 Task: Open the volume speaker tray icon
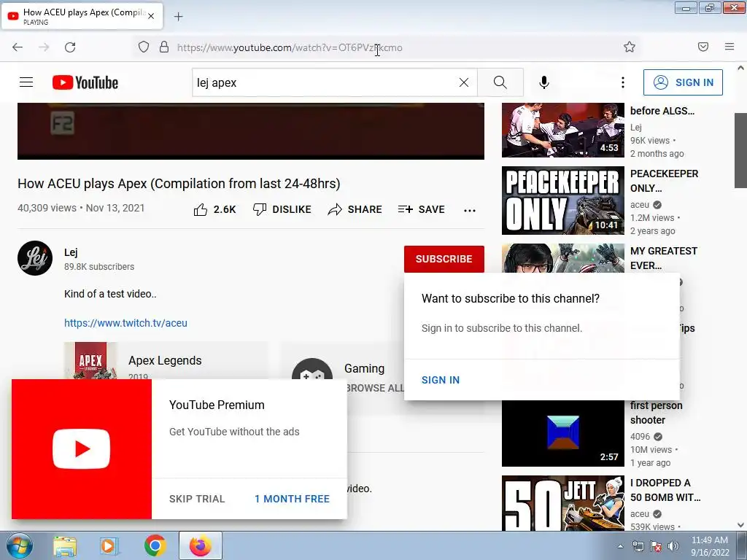[673, 546]
